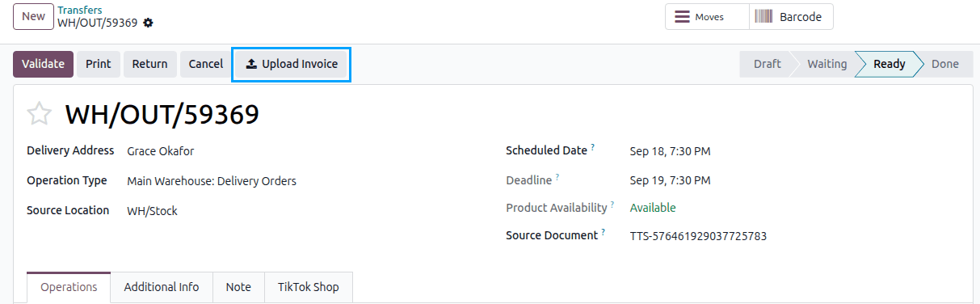Show the Source Document help question mark
This screenshot has height=304, width=980.
603,232
